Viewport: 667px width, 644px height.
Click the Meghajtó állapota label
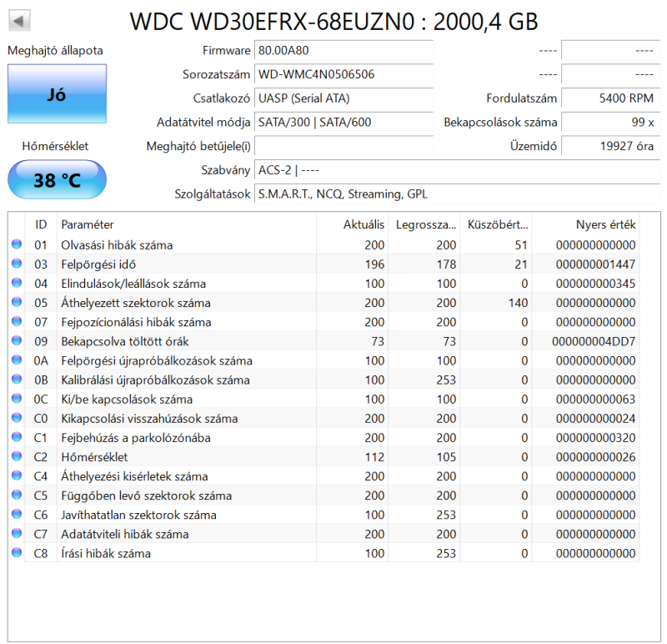[x=55, y=50]
